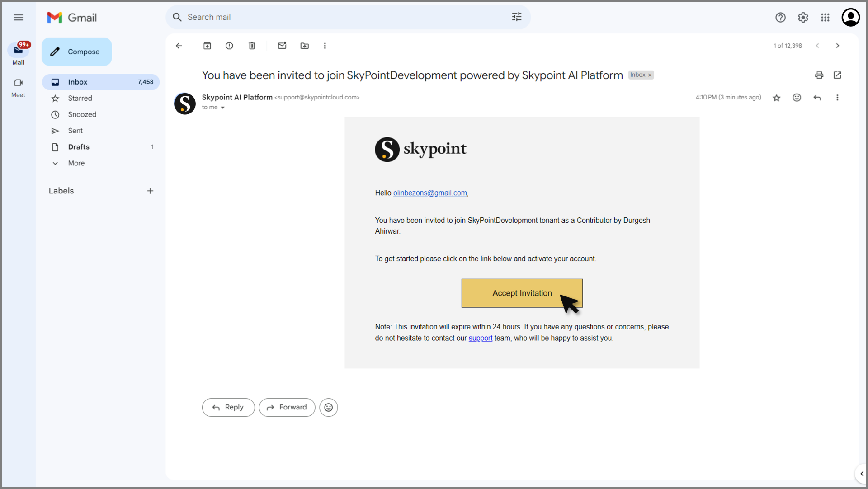Toggle the main menu hamburger icon
868x489 pixels.
(18, 17)
